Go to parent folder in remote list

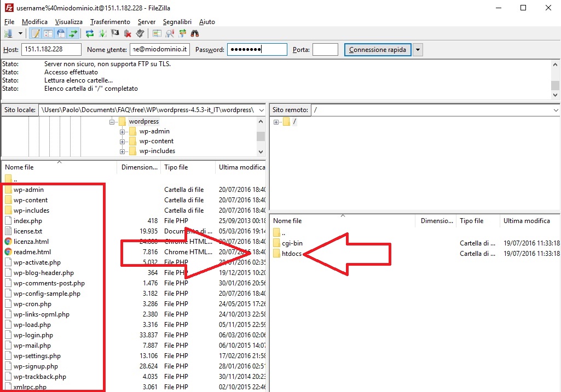pyautogui.click(x=279, y=233)
